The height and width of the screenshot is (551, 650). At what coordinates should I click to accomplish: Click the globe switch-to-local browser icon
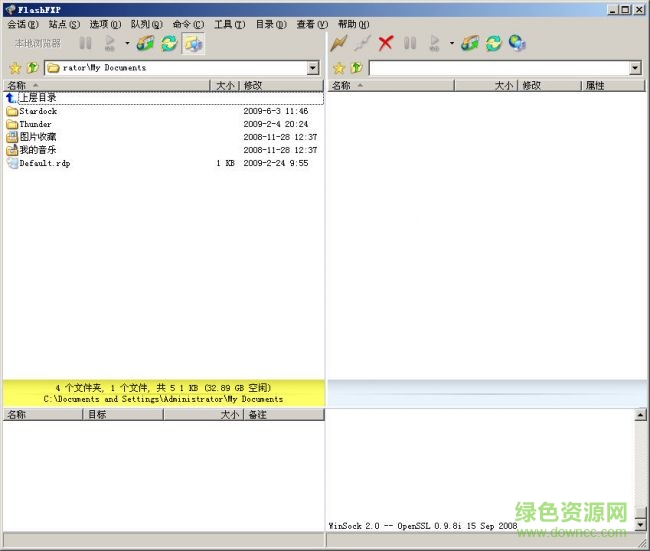click(517, 43)
